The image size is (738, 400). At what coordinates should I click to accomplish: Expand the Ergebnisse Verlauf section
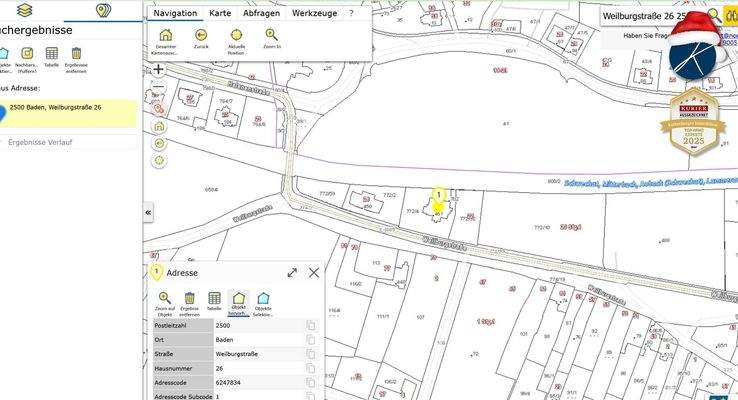coord(70,143)
